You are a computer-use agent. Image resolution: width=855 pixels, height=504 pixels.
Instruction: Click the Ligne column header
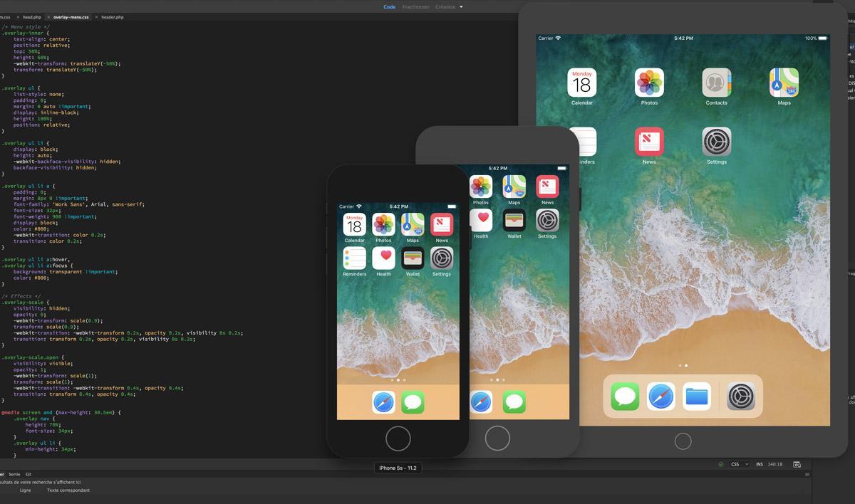(x=26, y=490)
